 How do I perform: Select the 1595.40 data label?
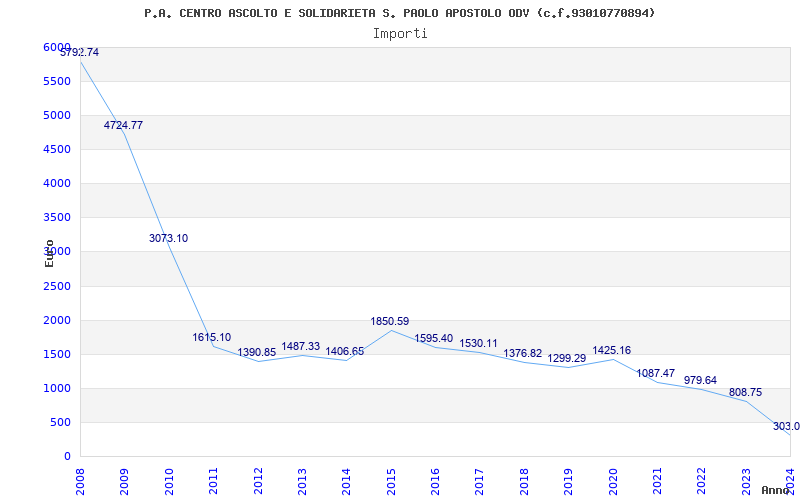434,338
